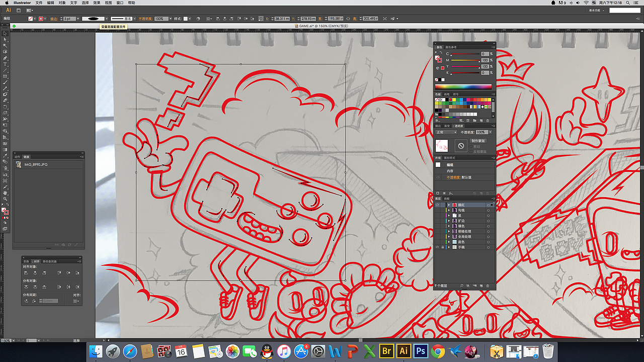
Task: Open the 对象 menu
Action: click(62, 3)
